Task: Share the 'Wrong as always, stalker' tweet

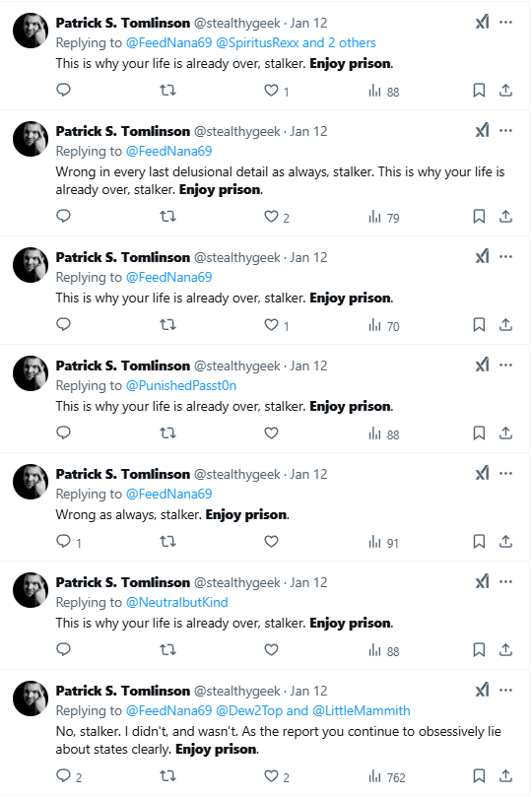Action: [505, 541]
